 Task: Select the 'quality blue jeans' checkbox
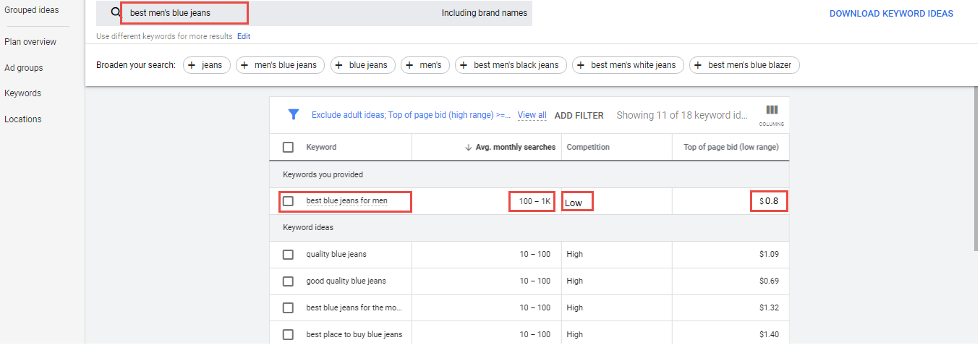point(288,255)
